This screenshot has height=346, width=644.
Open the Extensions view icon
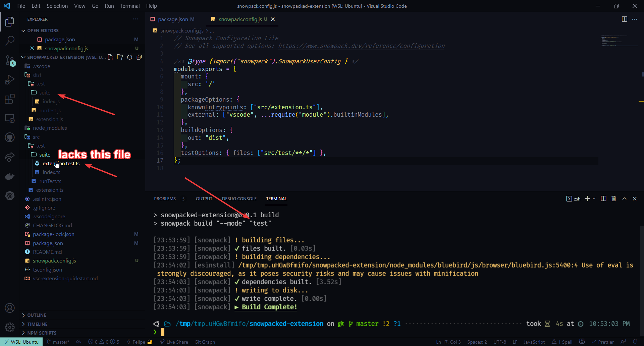[10, 99]
